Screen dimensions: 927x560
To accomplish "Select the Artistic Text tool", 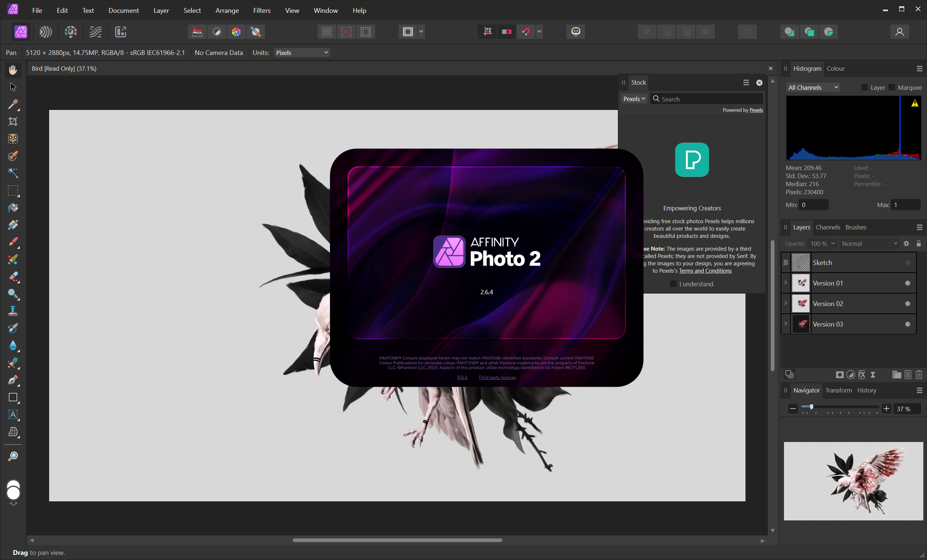I will click(x=13, y=415).
